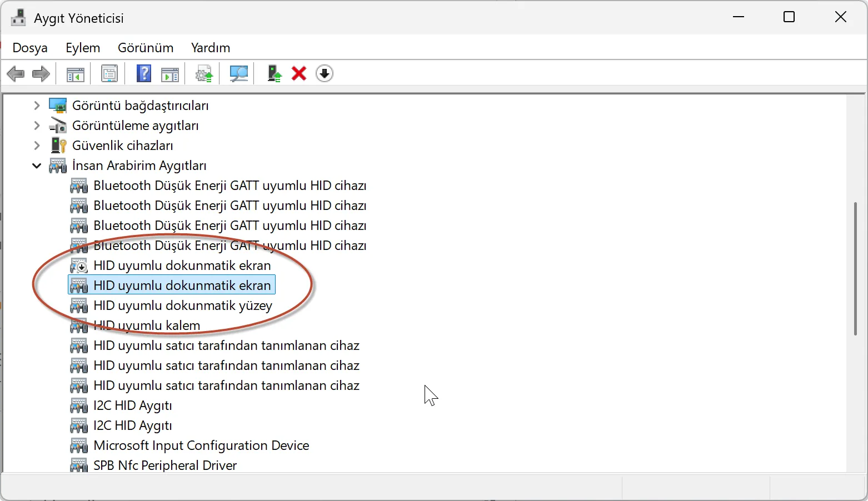The height and width of the screenshot is (501, 868).
Task: Toggle the action pane toolbar icon
Action: (170, 73)
